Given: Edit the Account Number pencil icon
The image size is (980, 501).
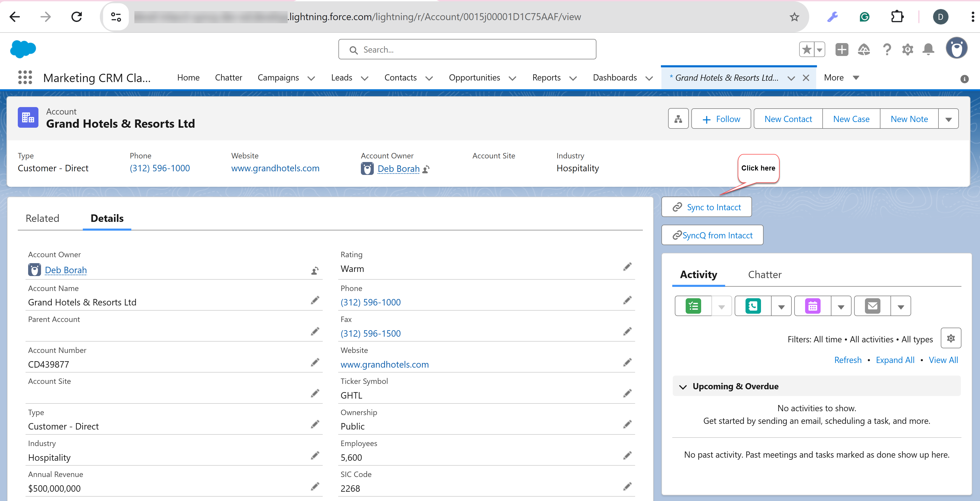Looking at the screenshot, I should 315,362.
